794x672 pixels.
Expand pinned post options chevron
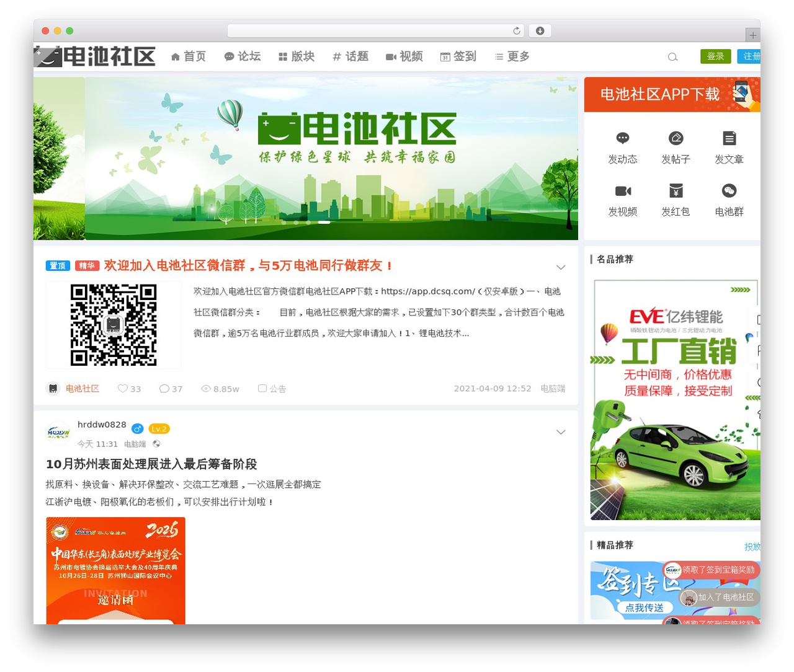[561, 267]
